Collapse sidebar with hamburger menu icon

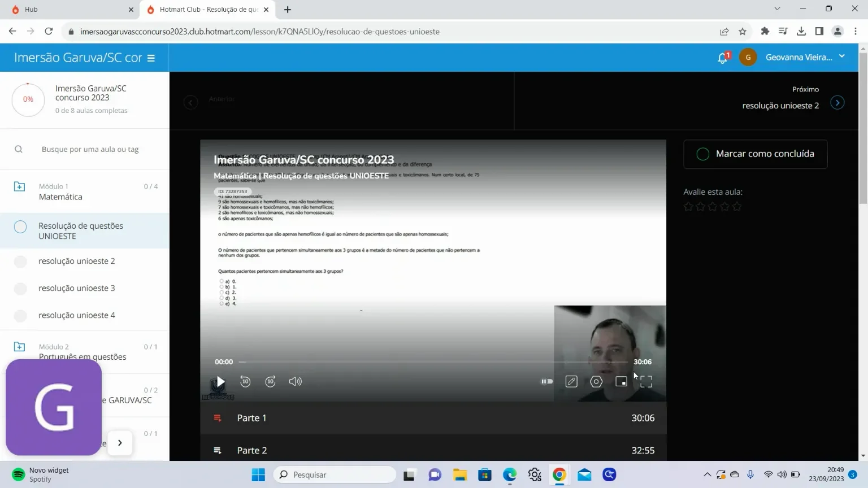[151, 58]
